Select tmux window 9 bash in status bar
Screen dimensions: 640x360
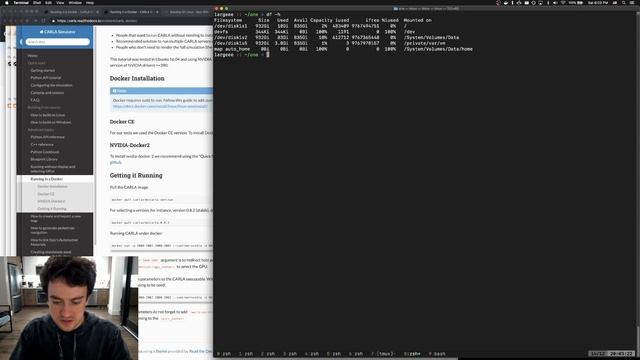click(437, 354)
